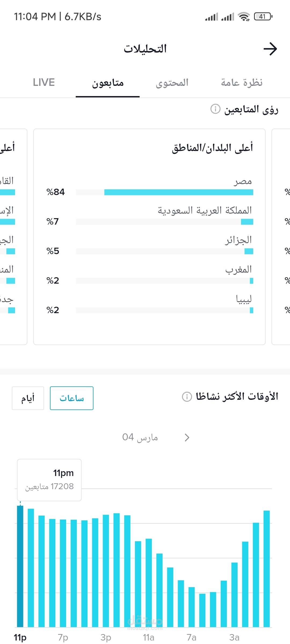Tap the WiFi status icon
290x644 pixels.
244,17
